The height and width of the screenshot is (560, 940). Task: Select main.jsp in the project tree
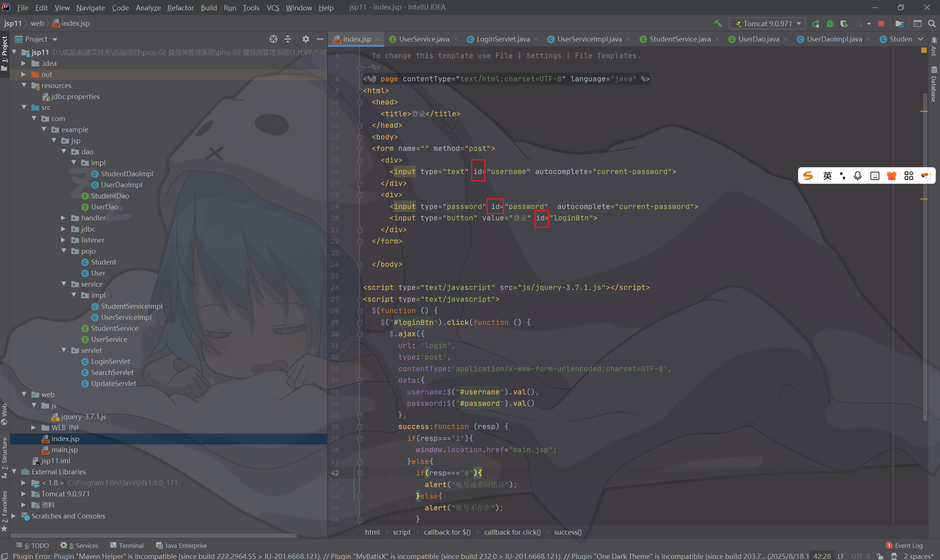point(64,450)
